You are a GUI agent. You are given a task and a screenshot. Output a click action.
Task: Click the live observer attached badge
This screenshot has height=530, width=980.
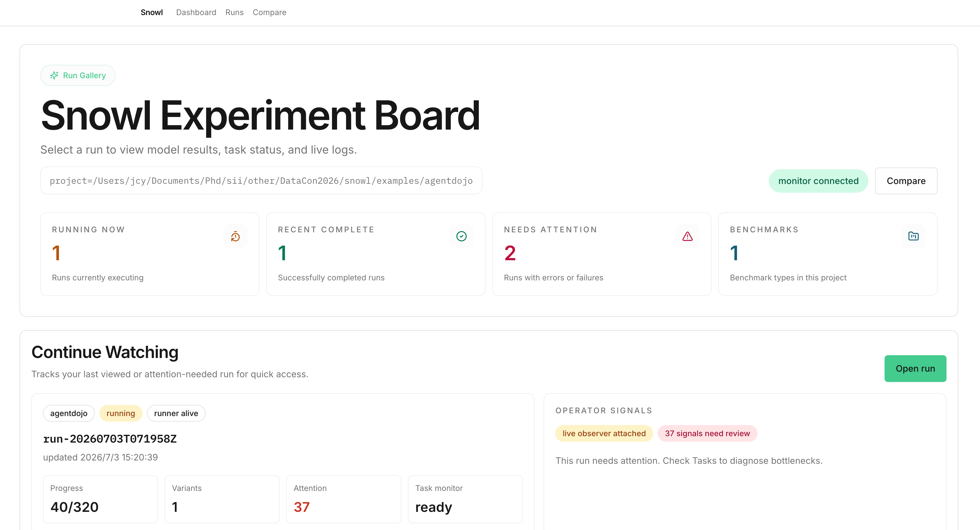pos(604,434)
